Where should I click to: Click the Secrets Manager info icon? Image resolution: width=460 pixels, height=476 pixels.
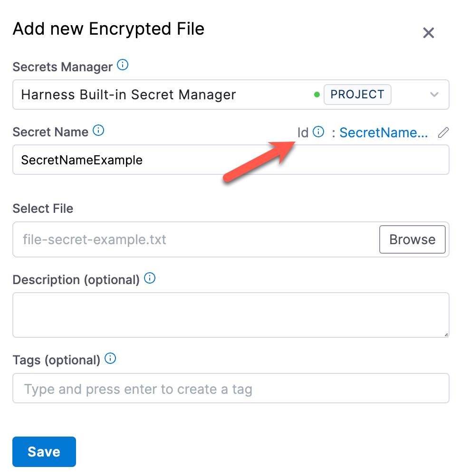[123, 65]
